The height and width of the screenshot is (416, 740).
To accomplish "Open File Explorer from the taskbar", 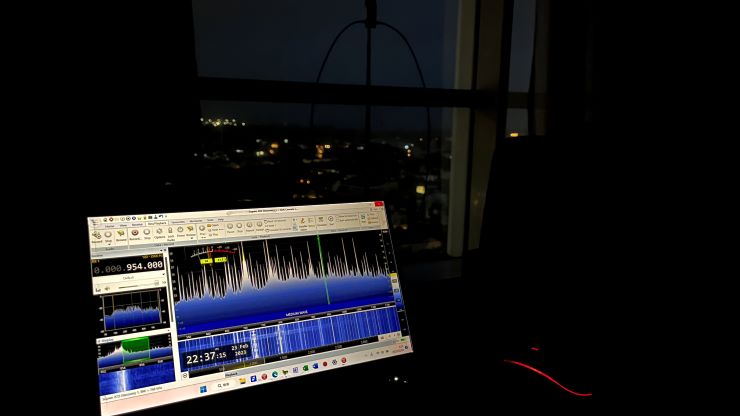I will (243, 381).
